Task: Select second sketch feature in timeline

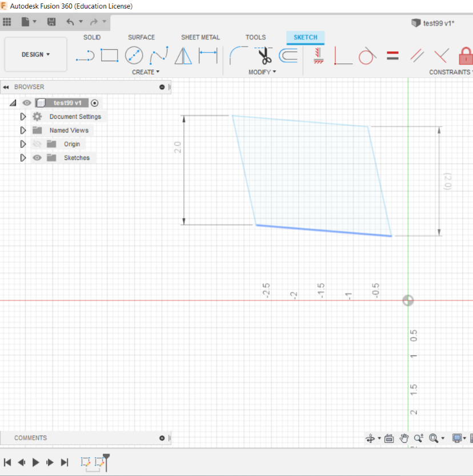Action: coord(99,462)
